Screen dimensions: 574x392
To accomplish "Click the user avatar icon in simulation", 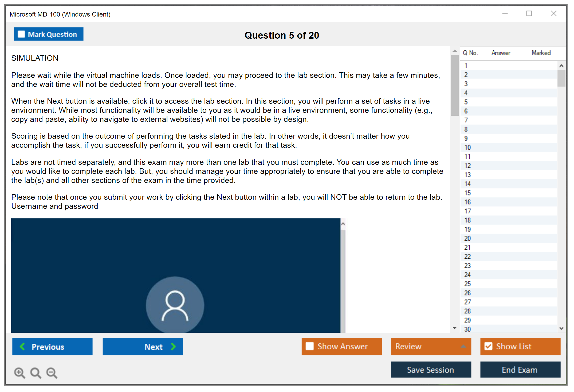I will (x=175, y=305).
